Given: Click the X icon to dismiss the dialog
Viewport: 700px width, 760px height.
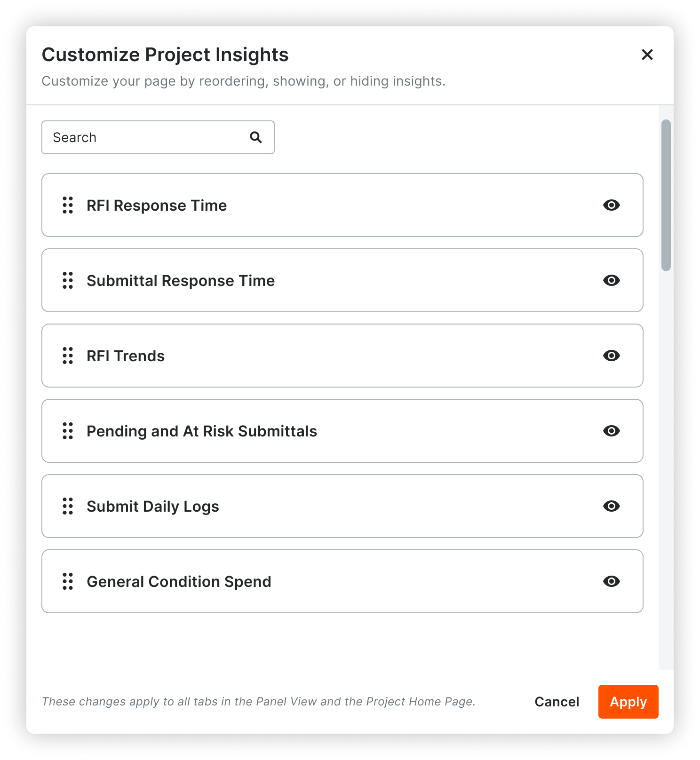Looking at the screenshot, I should [648, 55].
